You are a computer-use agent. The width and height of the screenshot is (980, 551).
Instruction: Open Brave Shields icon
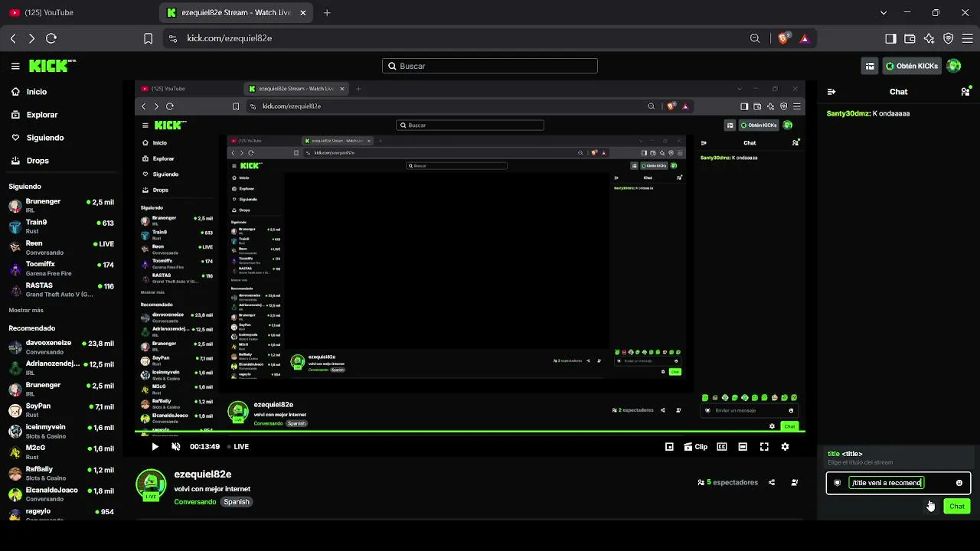pyautogui.click(x=783, y=38)
